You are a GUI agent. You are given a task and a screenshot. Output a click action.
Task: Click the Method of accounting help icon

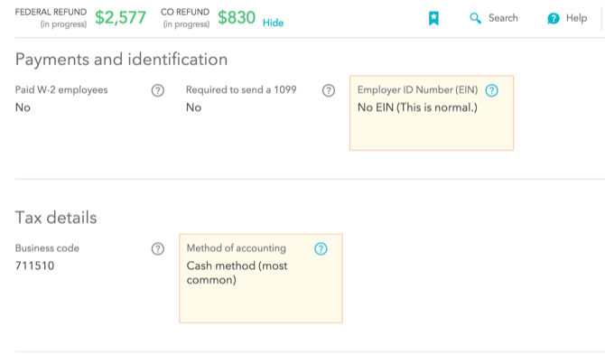321,248
